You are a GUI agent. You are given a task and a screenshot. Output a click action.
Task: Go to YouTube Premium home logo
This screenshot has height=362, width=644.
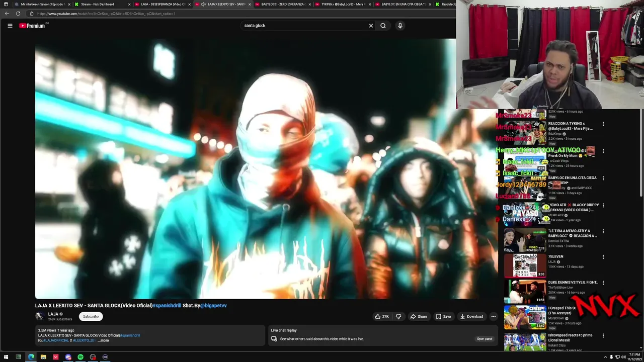[32, 26]
